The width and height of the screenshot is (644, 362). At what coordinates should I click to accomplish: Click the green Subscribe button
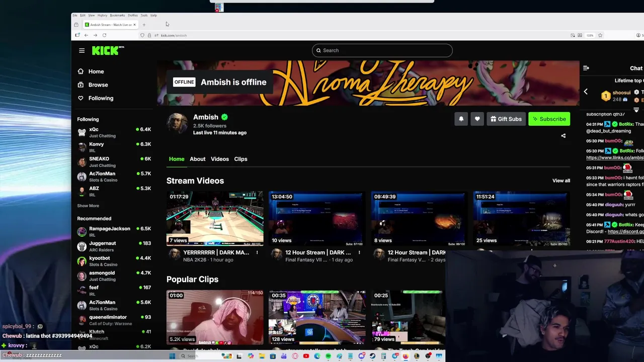pos(549,119)
